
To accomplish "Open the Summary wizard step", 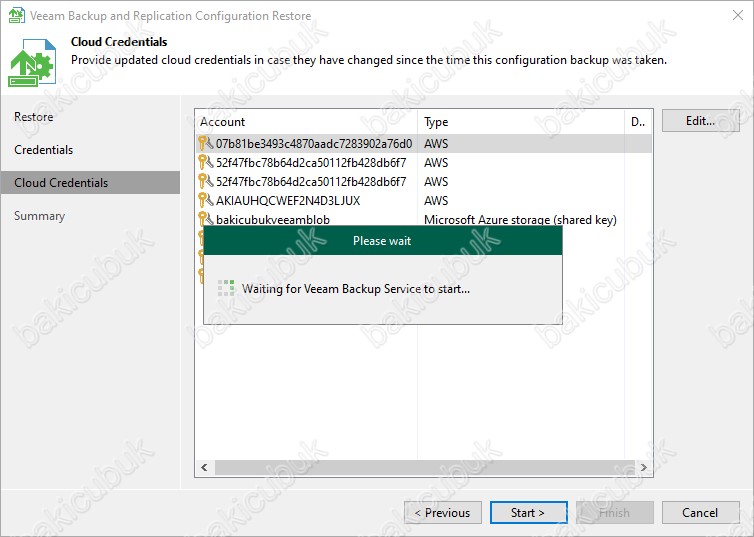I will coord(39,216).
